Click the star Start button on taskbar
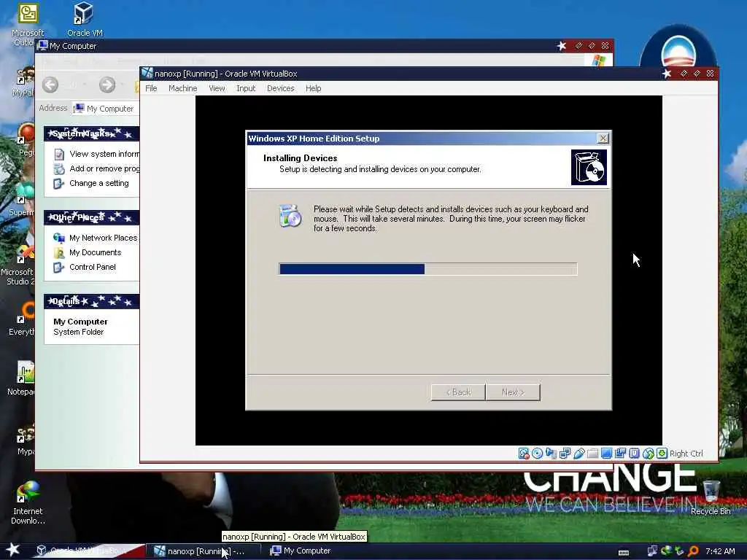This screenshot has width=747, height=560. click(12, 550)
